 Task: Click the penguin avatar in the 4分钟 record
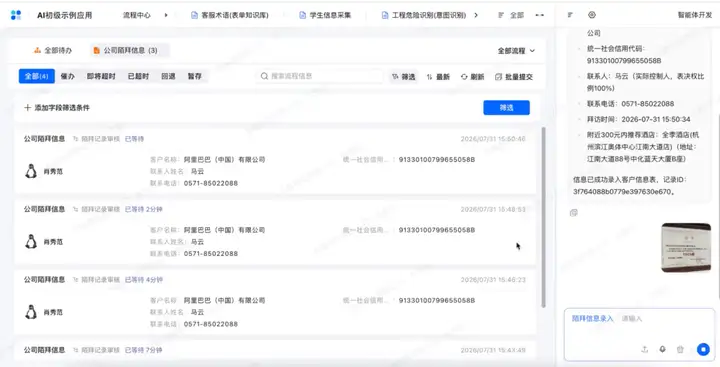[x=31, y=312]
